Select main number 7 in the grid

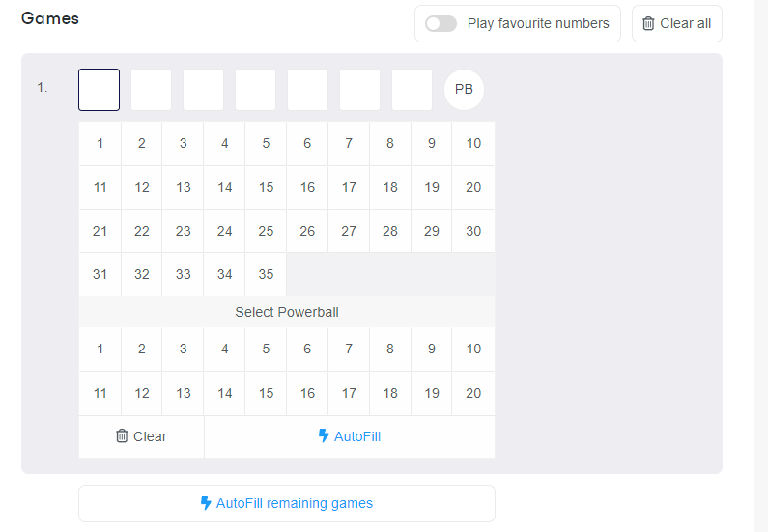(349, 143)
